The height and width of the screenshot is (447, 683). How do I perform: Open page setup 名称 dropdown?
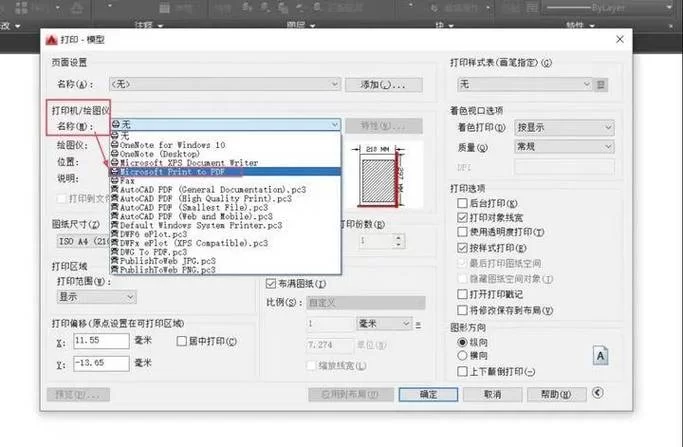(x=225, y=84)
